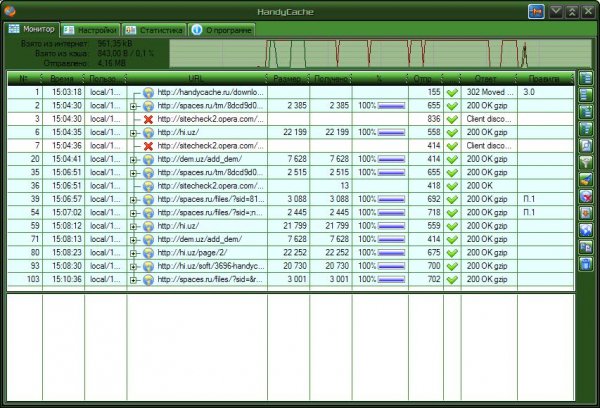Click the page preview icon above the funnel

pos(586,145)
